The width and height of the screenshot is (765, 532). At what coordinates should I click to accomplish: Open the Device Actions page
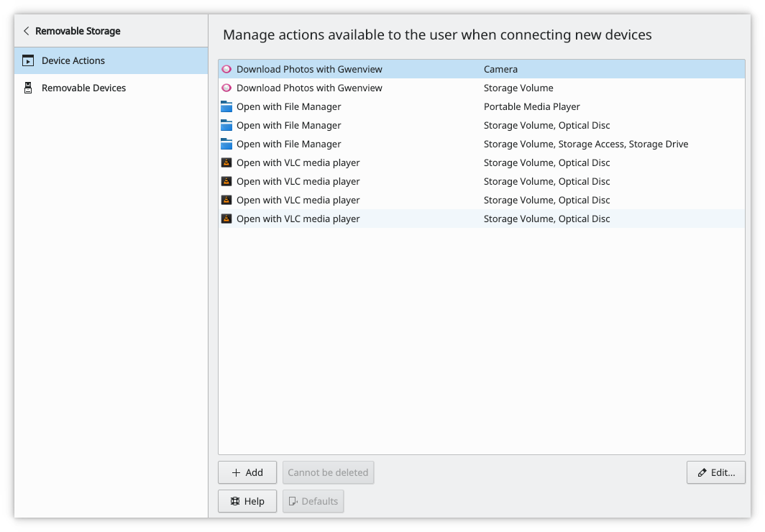73,60
